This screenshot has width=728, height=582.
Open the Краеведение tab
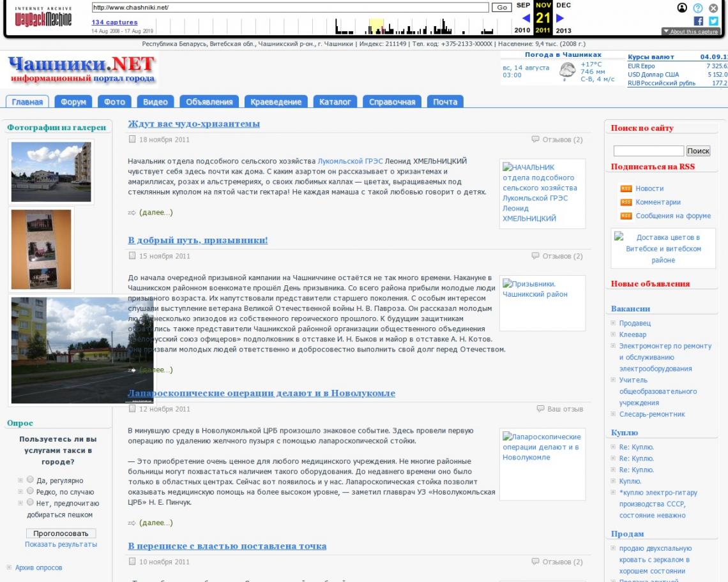click(276, 101)
